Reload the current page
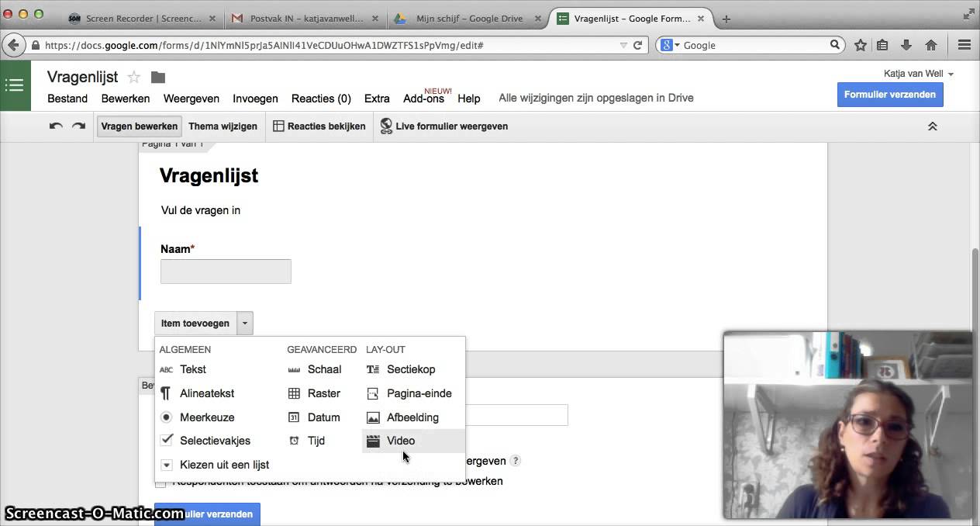This screenshot has width=980, height=526. [638, 45]
